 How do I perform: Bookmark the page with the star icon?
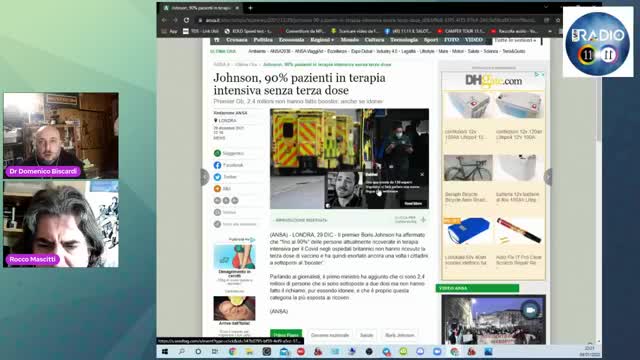tap(558, 20)
